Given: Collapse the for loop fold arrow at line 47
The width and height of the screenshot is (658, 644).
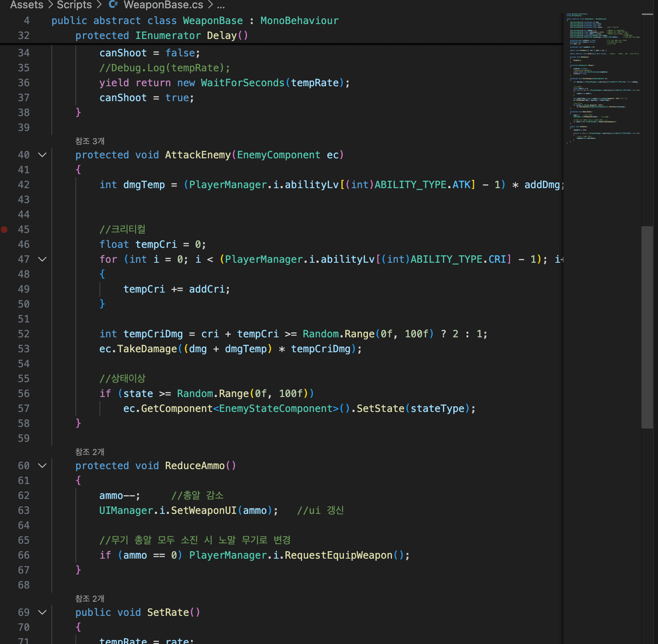Looking at the screenshot, I should coord(42,259).
